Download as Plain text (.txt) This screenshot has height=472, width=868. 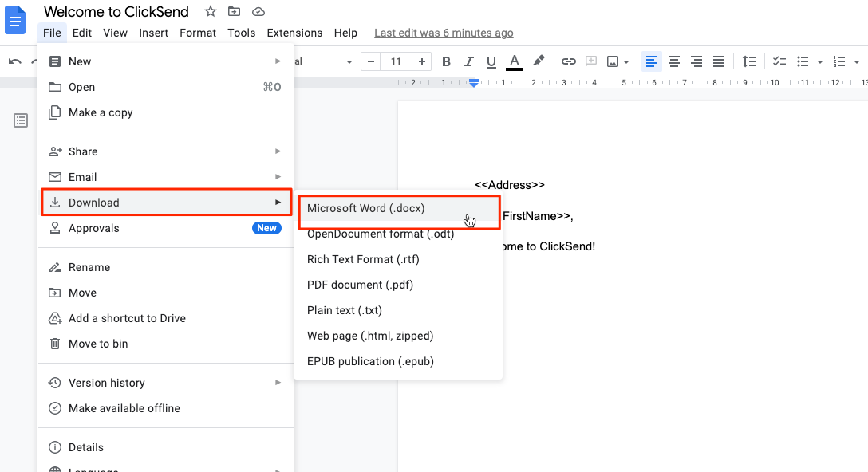398,310
